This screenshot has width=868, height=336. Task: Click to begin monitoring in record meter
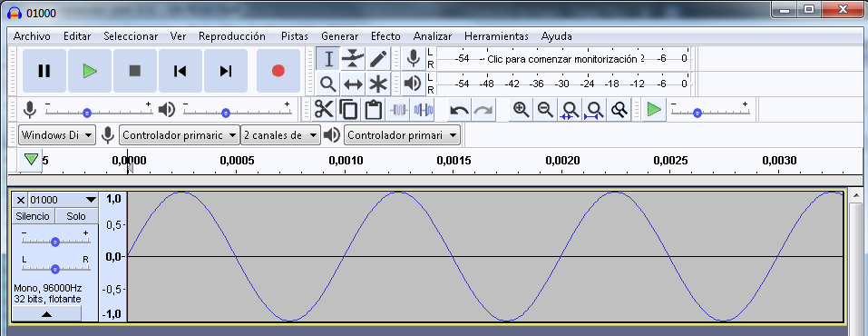tap(561, 59)
